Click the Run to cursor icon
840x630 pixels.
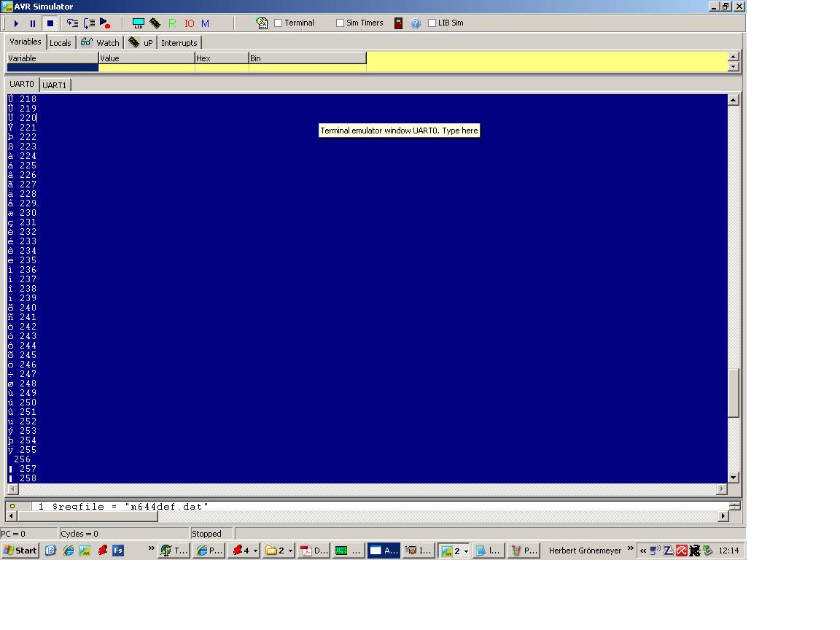tap(105, 23)
